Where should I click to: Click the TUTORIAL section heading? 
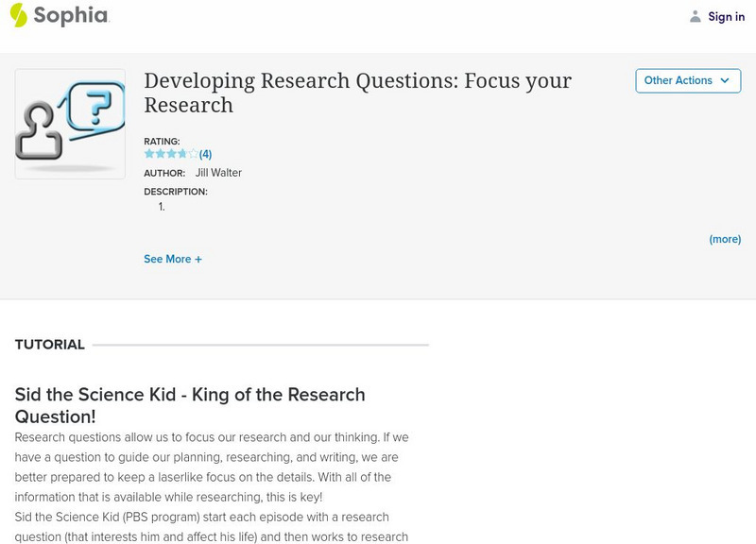tap(50, 345)
